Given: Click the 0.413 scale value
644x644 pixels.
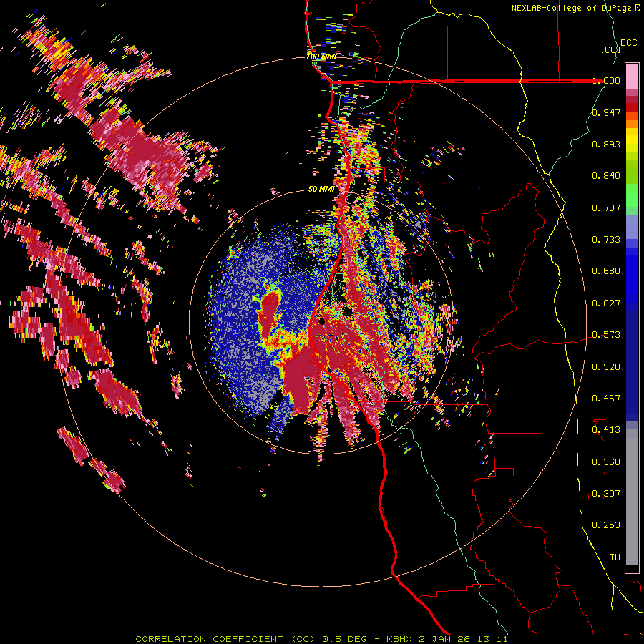Looking at the screenshot, I should tap(606, 430).
